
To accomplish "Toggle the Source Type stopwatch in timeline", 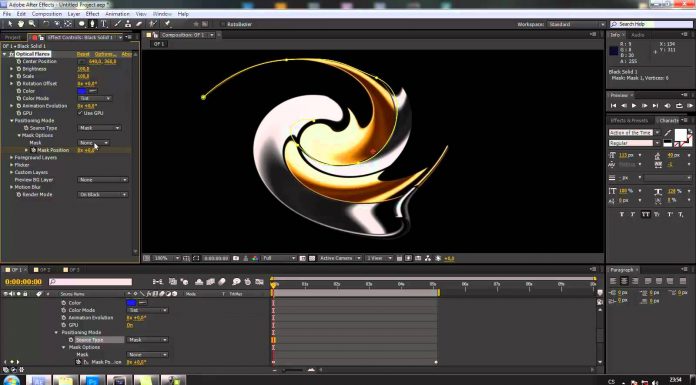I will pos(71,340).
